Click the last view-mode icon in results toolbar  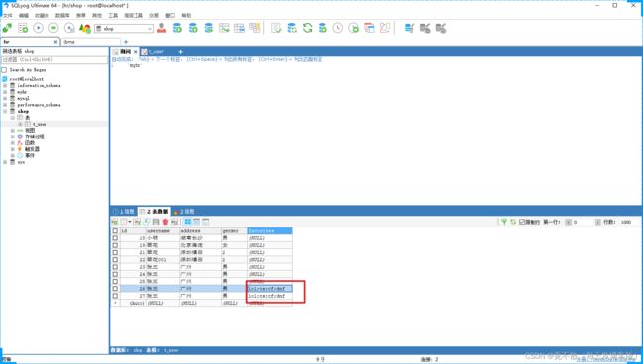click(205, 222)
